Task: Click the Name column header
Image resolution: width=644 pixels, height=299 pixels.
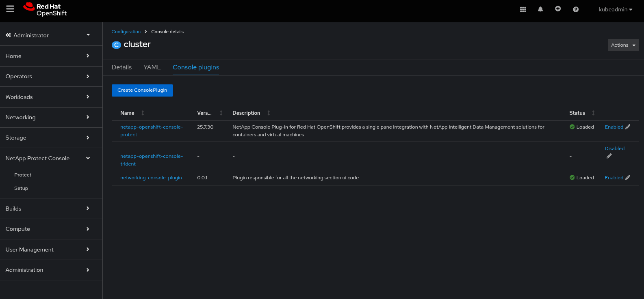Action: tap(127, 113)
